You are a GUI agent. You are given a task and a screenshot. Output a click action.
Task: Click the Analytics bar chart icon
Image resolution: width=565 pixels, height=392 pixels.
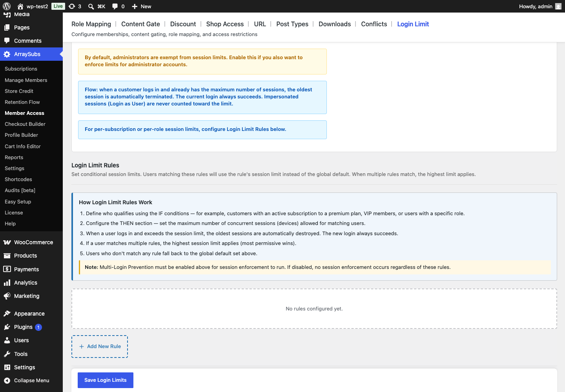[7, 283]
